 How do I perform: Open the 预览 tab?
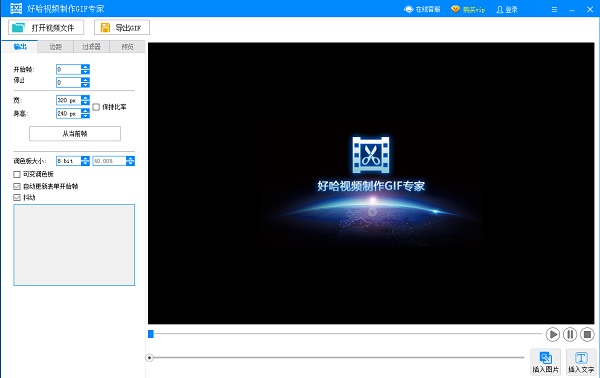(x=127, y=47)
